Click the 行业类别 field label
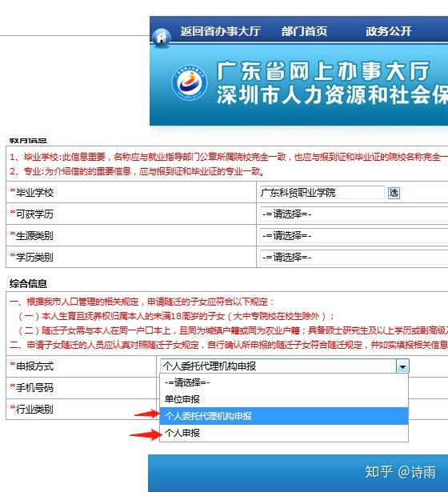Screen dimensions: 448x492 click(34, 409)
